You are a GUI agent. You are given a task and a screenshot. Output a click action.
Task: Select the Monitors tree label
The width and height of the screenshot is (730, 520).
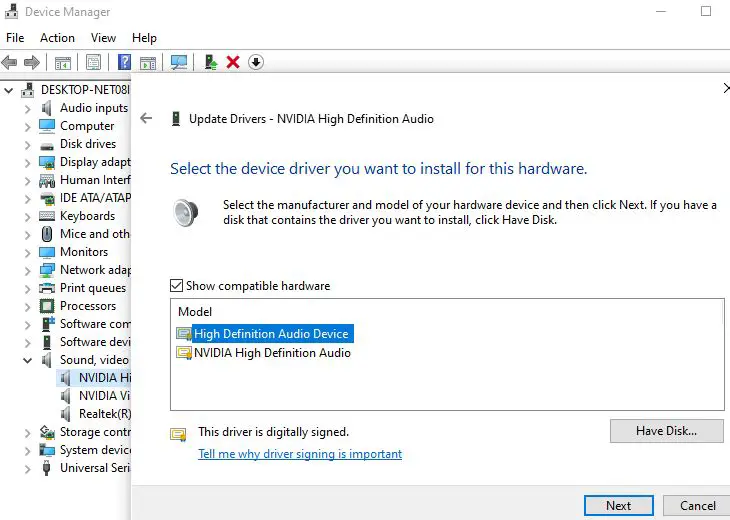coord(84,252)
